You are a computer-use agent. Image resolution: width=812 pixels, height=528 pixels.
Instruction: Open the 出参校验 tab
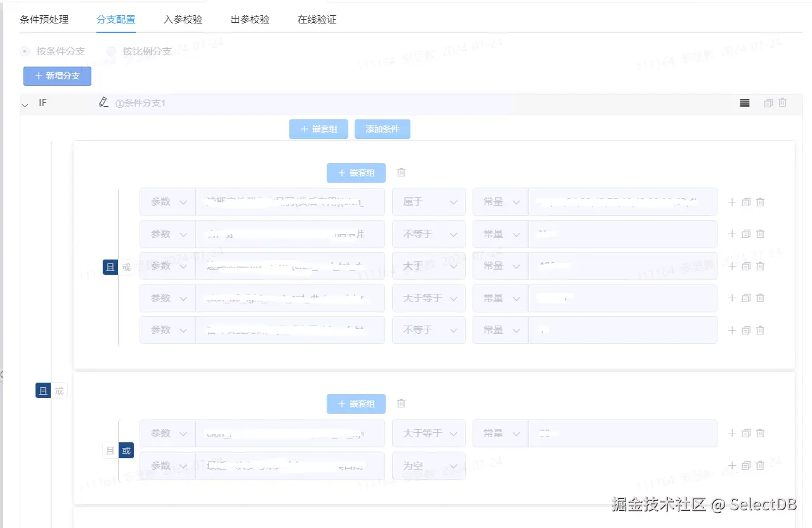coord(250,19)
